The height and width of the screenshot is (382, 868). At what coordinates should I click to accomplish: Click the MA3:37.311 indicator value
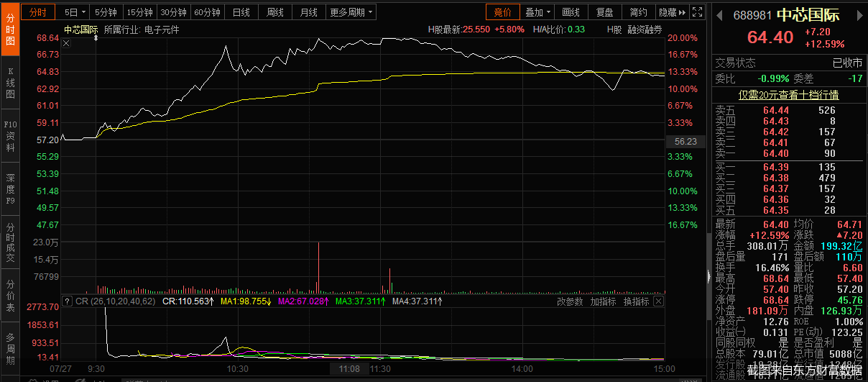[x=361, y=301]
